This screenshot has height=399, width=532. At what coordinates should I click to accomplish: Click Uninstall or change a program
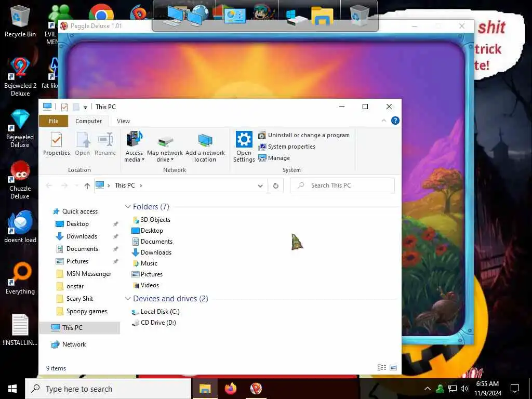pyautogui.click(x=303, y=135)
